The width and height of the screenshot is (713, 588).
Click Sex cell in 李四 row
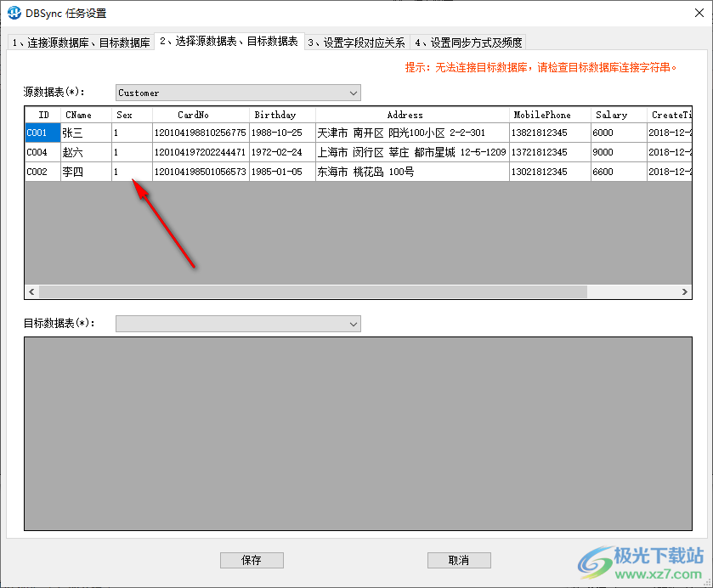[132, 172]
